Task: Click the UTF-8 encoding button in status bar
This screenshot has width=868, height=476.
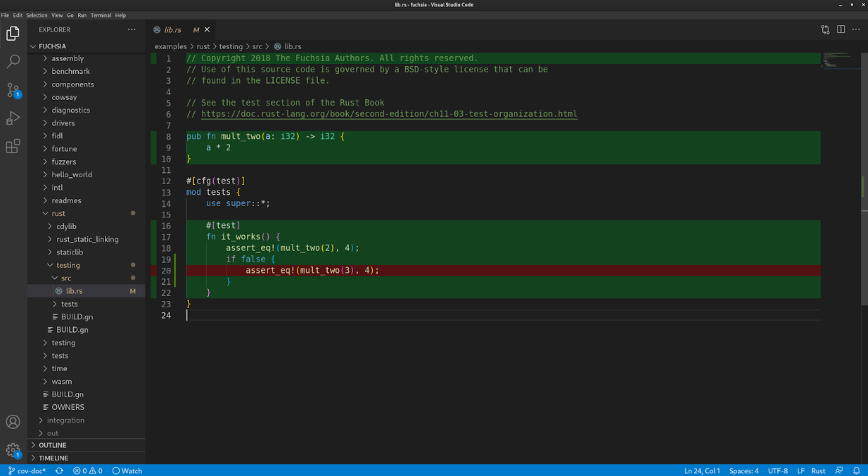Action: [777, 470]
